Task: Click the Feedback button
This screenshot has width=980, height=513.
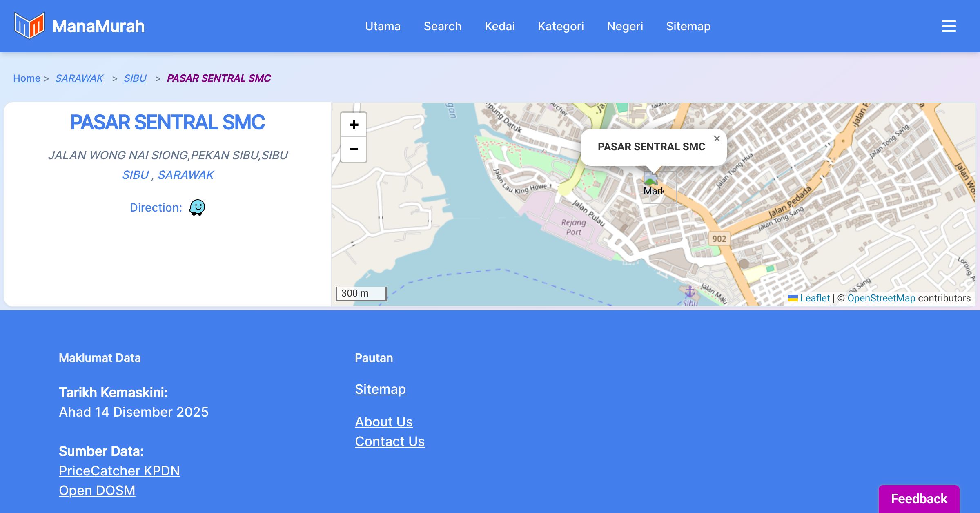Action: pos(919,498)
